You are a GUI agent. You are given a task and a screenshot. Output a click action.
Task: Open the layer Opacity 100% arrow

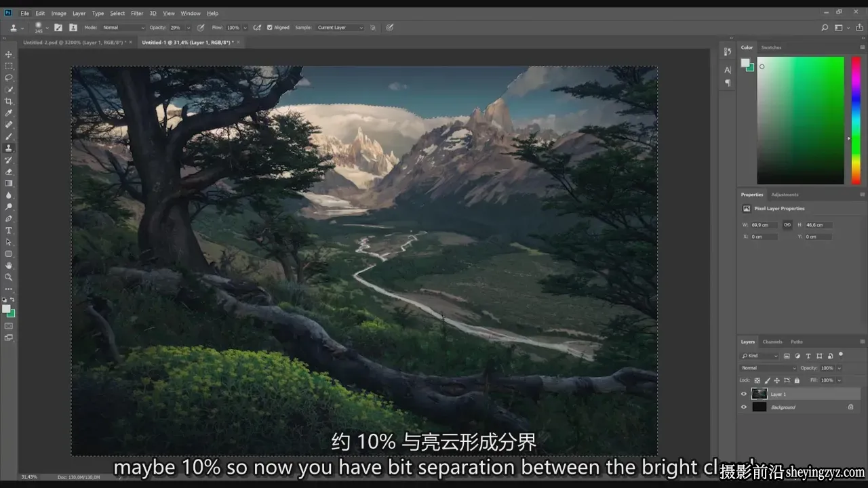(x=839, y=368)
